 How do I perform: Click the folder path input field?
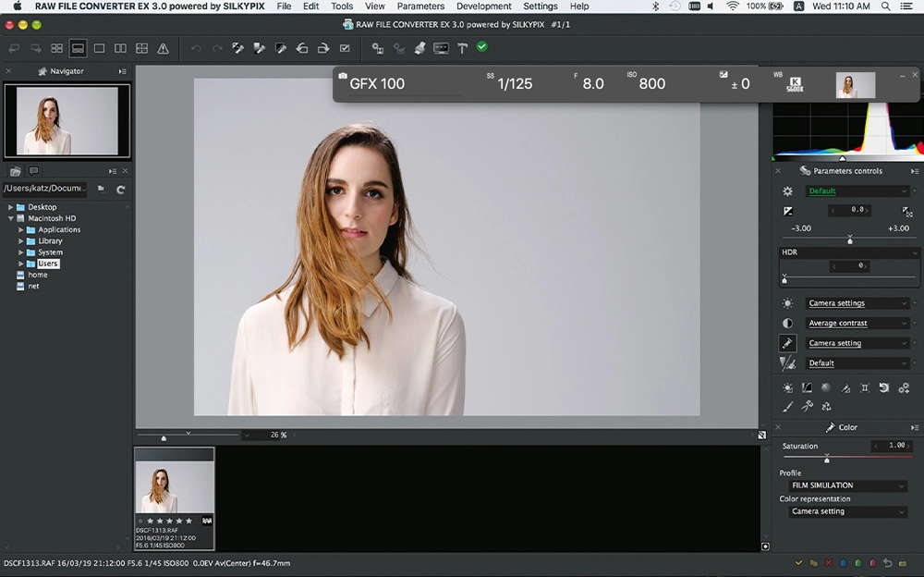[x=44, y=189]
